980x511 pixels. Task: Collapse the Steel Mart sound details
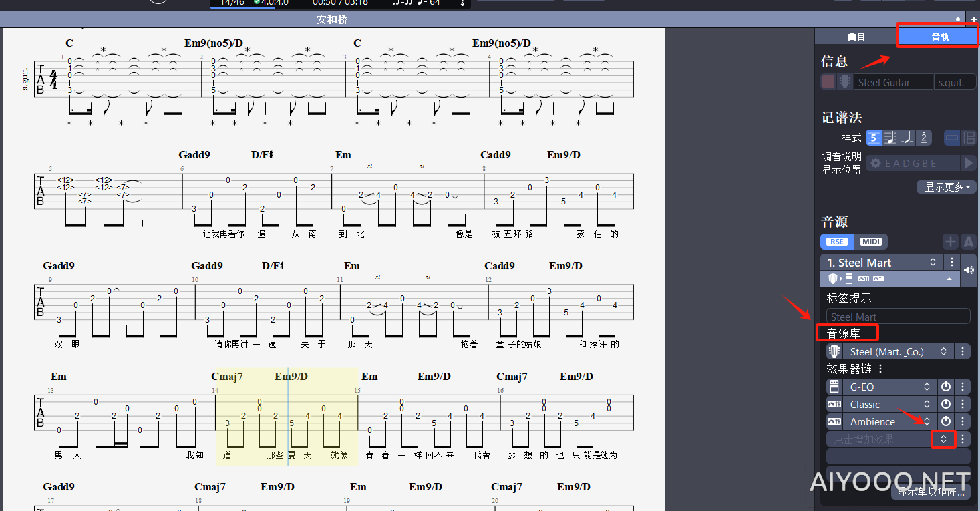[x=949, y=279]
